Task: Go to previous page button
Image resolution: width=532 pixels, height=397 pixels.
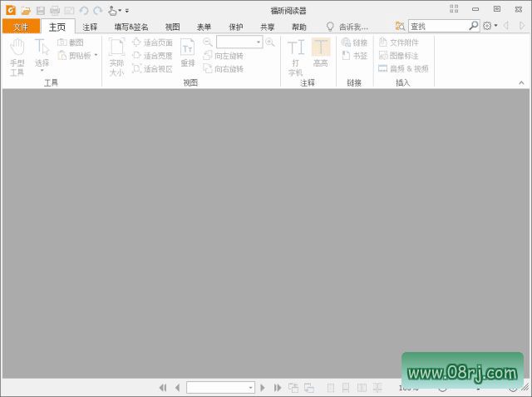Action: point(177,388)
